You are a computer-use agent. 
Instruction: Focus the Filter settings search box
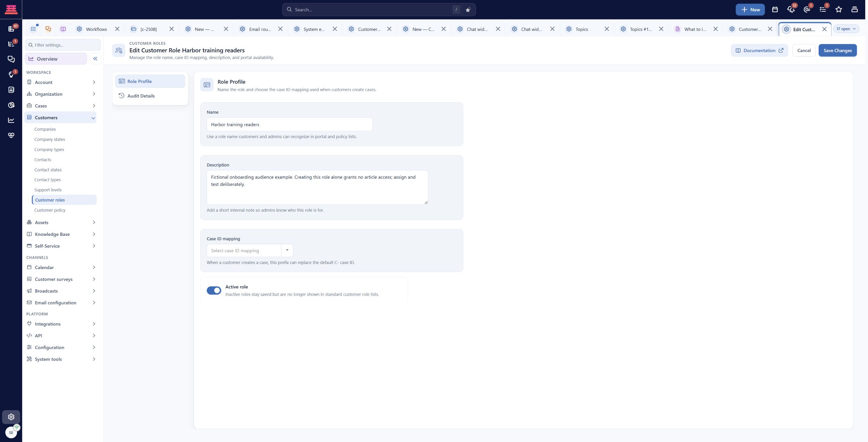tap(63, 45)
